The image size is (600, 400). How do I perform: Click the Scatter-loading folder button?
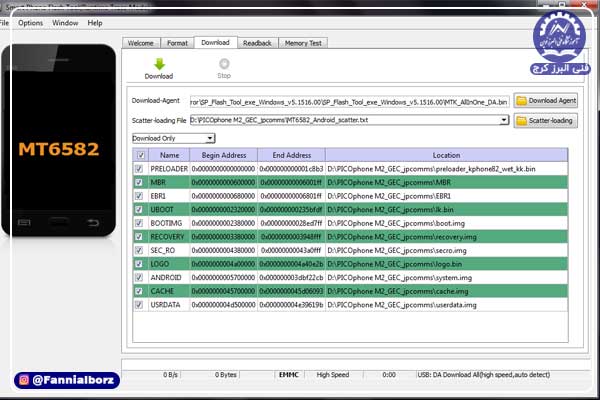(x=546, y=121)
